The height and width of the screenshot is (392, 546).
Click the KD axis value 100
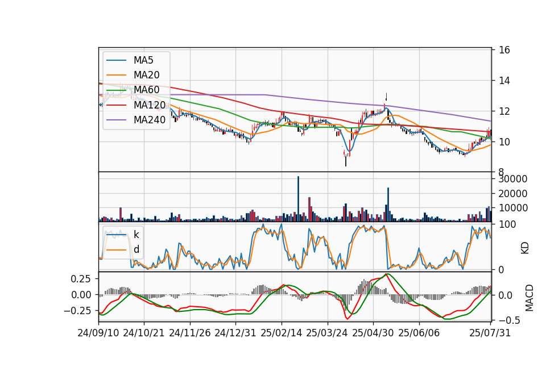[507, 224]
